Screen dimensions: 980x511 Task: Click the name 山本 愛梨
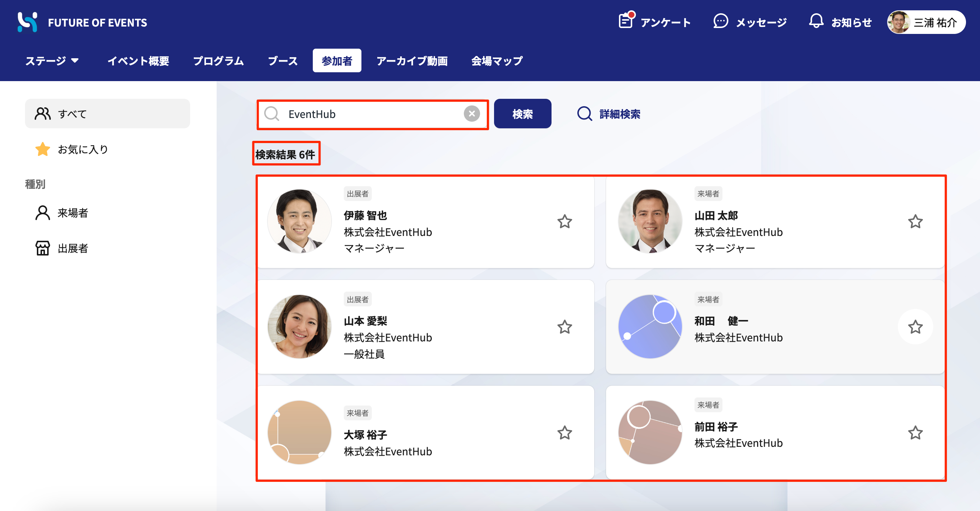pos(365,321)
